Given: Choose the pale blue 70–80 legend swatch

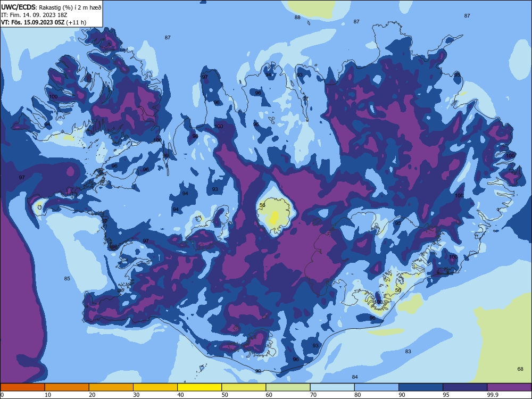Looking at the screenshot, I should (x=332, y=387).
